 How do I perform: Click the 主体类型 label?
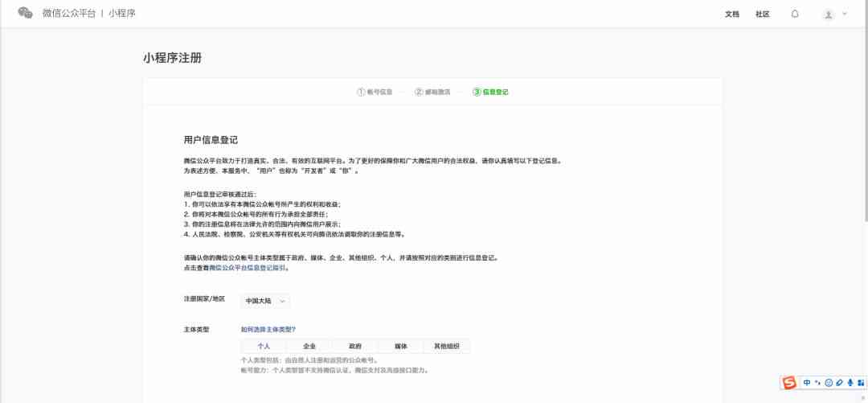(197, 329)
